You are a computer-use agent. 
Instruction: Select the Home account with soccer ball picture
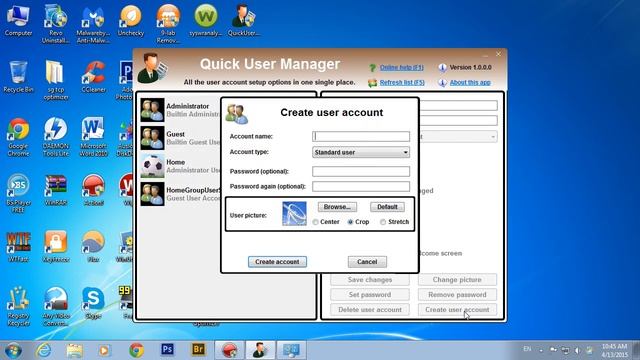coord(180,166)
